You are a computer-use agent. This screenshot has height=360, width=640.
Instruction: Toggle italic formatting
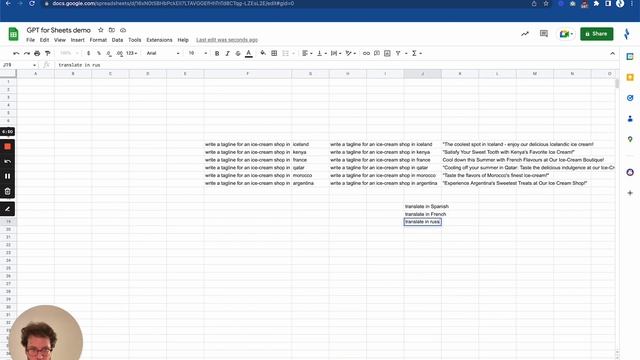point(227,53)
